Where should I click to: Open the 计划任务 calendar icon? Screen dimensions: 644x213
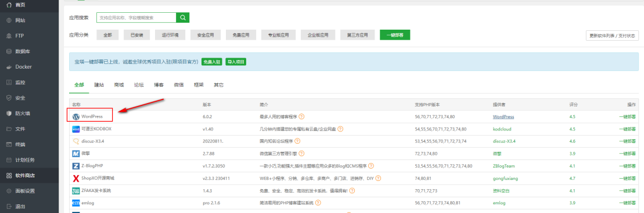coord(9,160)
